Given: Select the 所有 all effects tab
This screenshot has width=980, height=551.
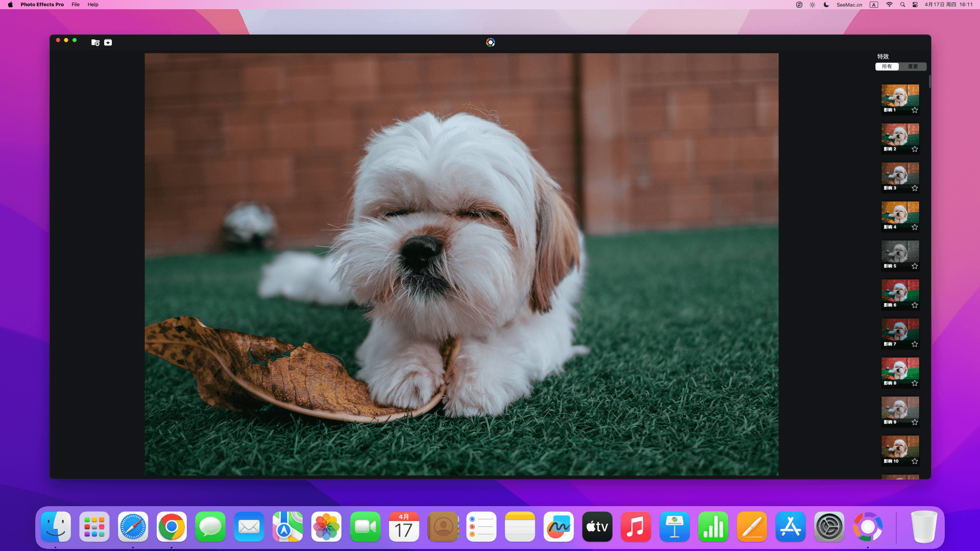Looking at the screenshot, I should (887, 67).
